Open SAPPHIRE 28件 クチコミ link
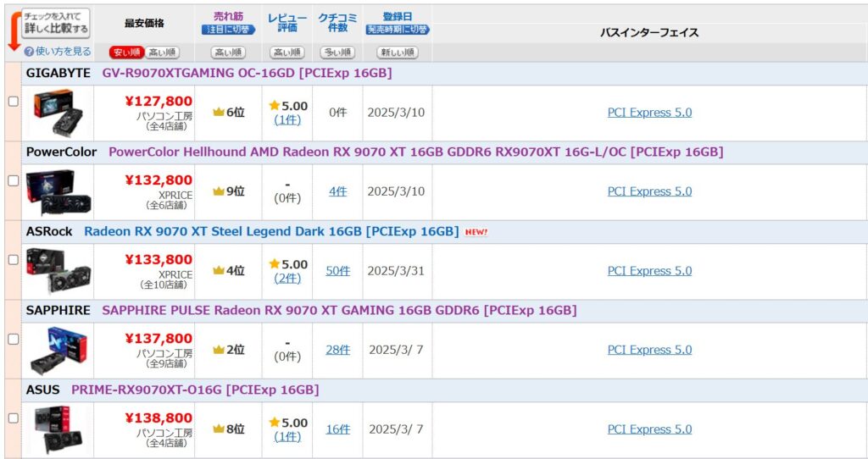Screen dimensions: 868x459 pos(337,350)
